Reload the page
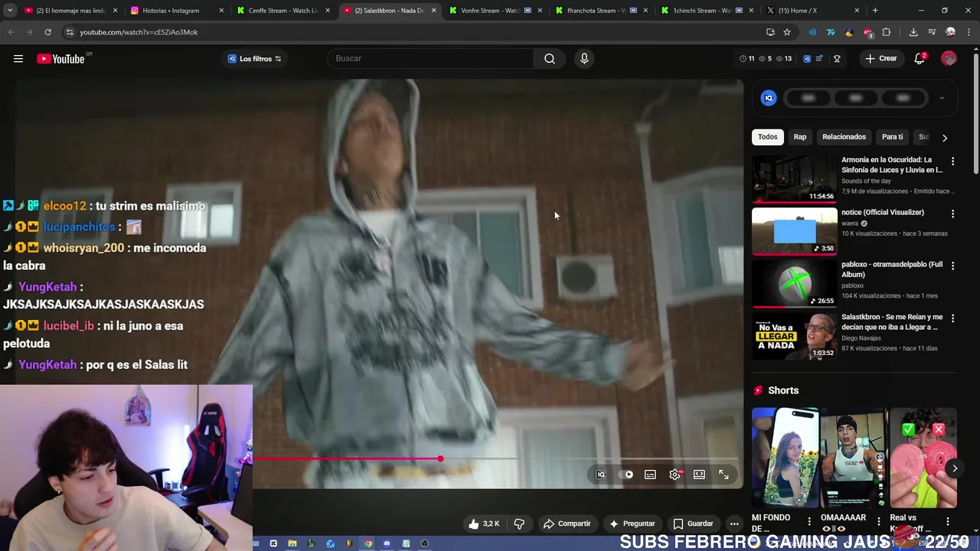The height and width of the screenshot is (551, 980). tap(47, 32)
